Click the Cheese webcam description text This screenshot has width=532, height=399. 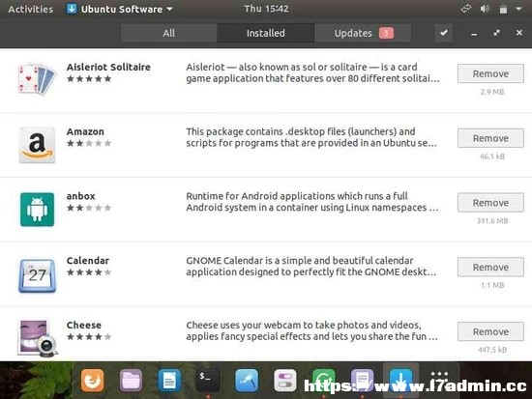point(311,330)
